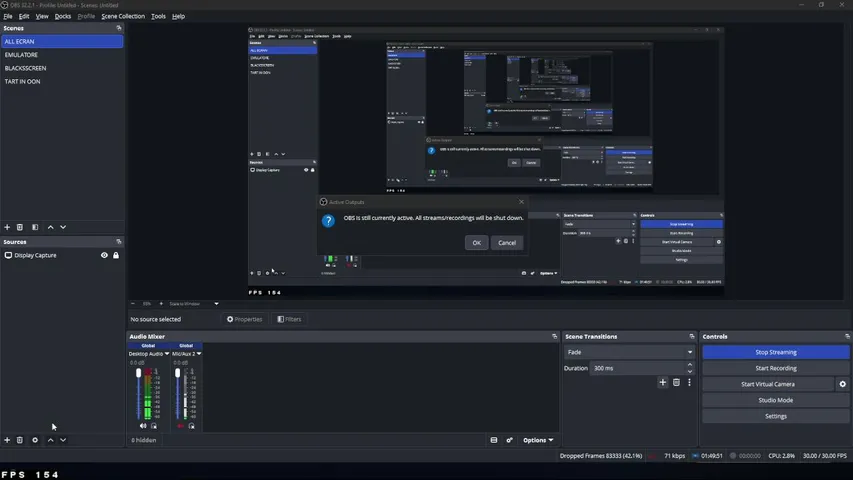Image resolution: width=853 pixels, height=480 pixels.
Task: Click the OBS logo in the title bar
Action: (x=4, y=5)
